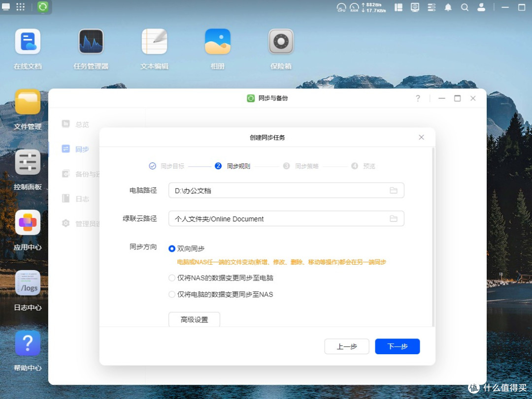Open the app grid launcher in top bar
Image resolution: width=532 pixels, height=399 pixels.
coord(20,7)
